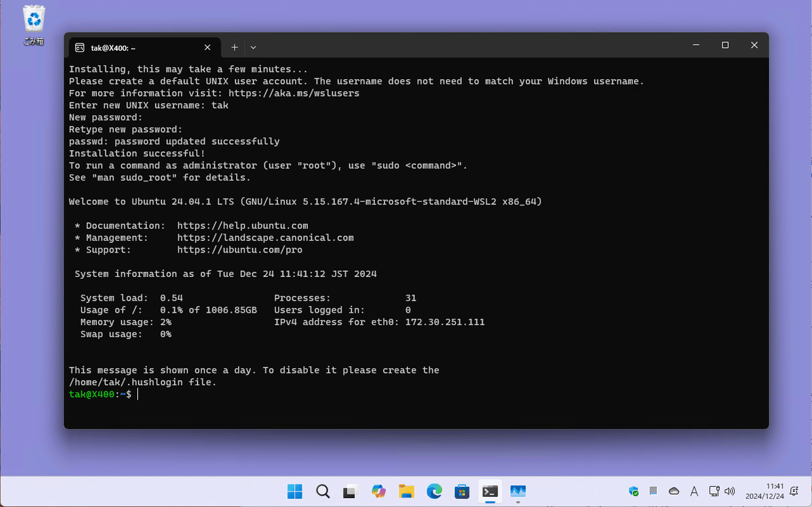Open the notification bell icon
Image resolution: width=812 pixels, height=507 pixels.
(x=796, y=491)
